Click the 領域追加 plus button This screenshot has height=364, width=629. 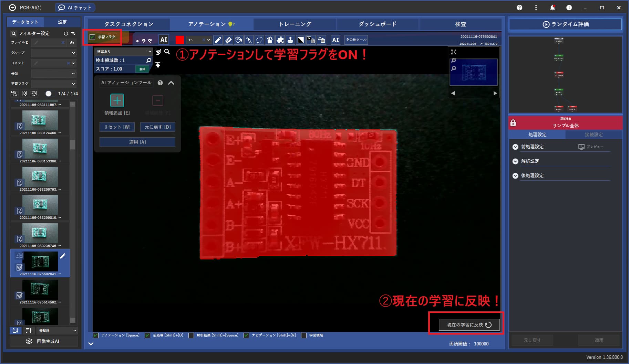(x=117, y=100)
